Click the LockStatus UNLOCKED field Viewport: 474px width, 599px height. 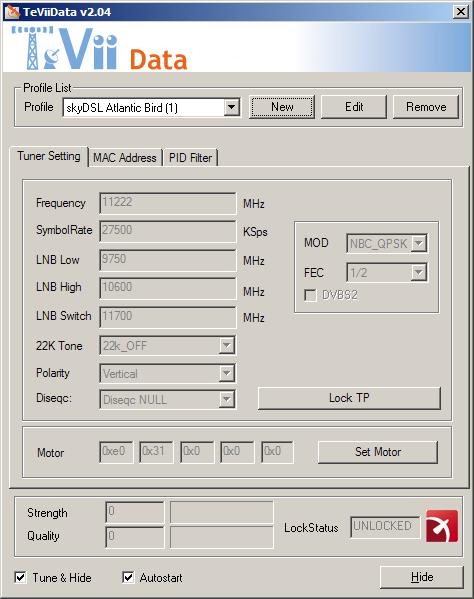click(385, 527)
